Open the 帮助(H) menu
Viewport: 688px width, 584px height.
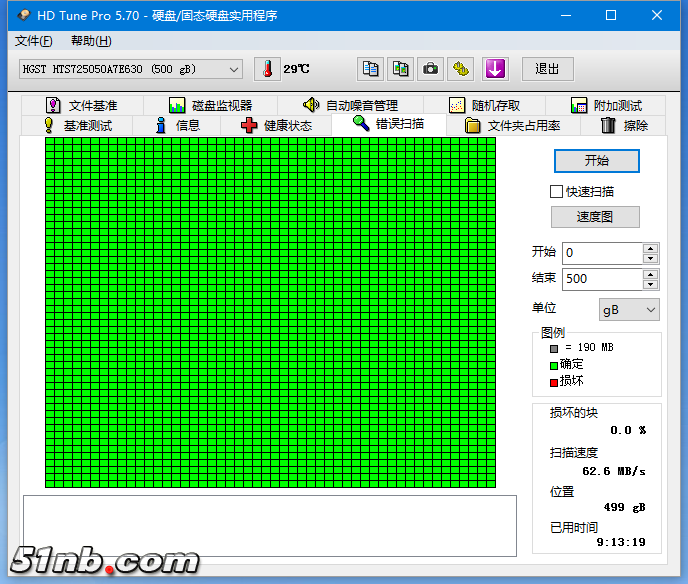91,41
